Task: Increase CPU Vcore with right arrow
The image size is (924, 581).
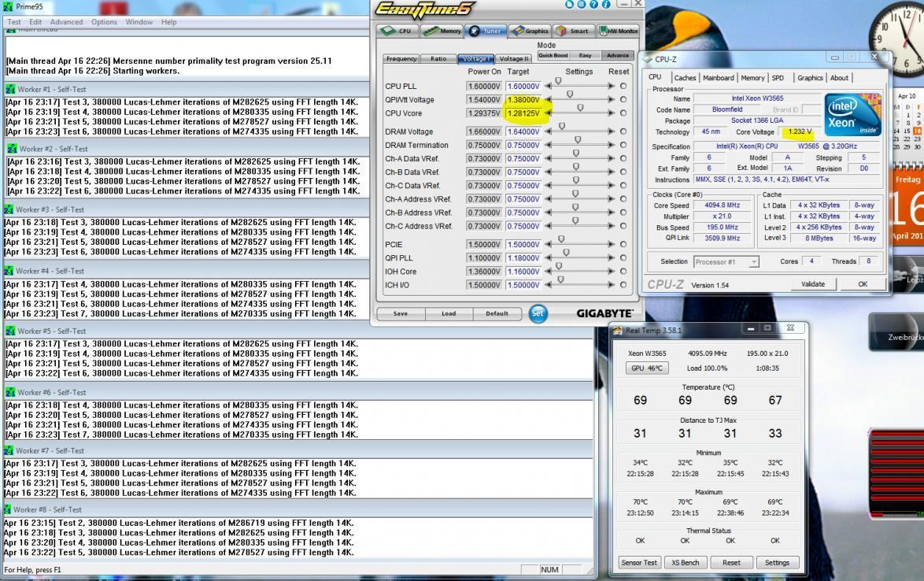Action: pos(611,113)
